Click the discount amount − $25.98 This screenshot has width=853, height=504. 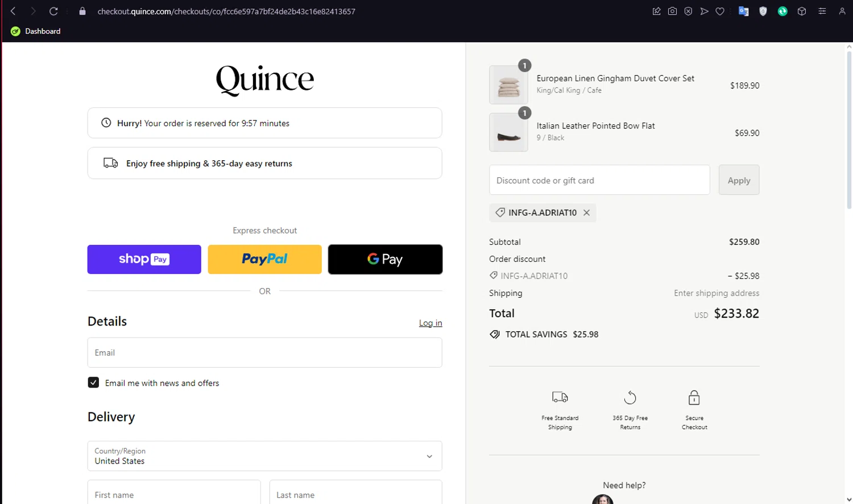tap(743, 276)
